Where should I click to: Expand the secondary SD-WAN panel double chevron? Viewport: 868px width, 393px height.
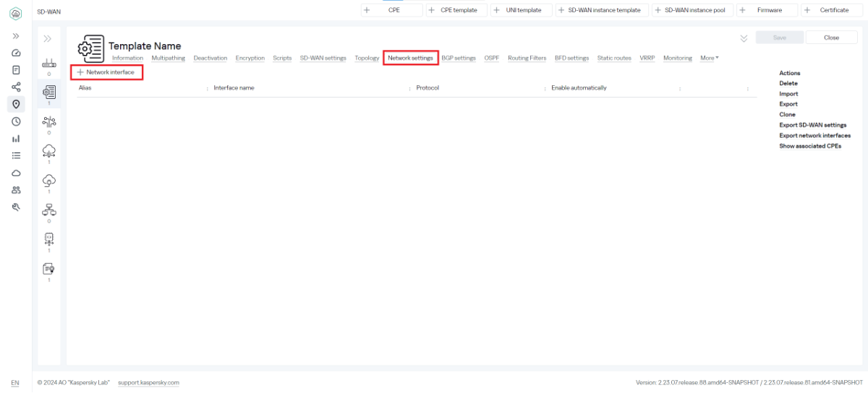(48, 38)
